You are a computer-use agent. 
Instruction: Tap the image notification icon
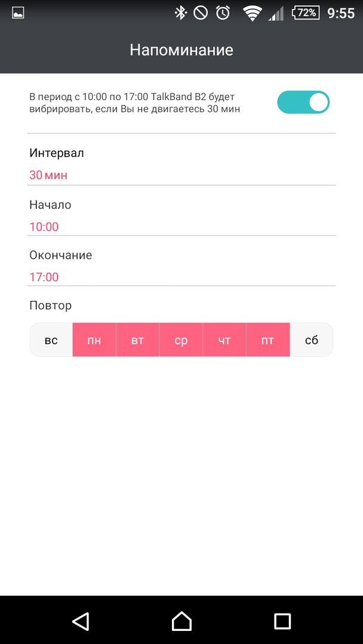(18, 13)
